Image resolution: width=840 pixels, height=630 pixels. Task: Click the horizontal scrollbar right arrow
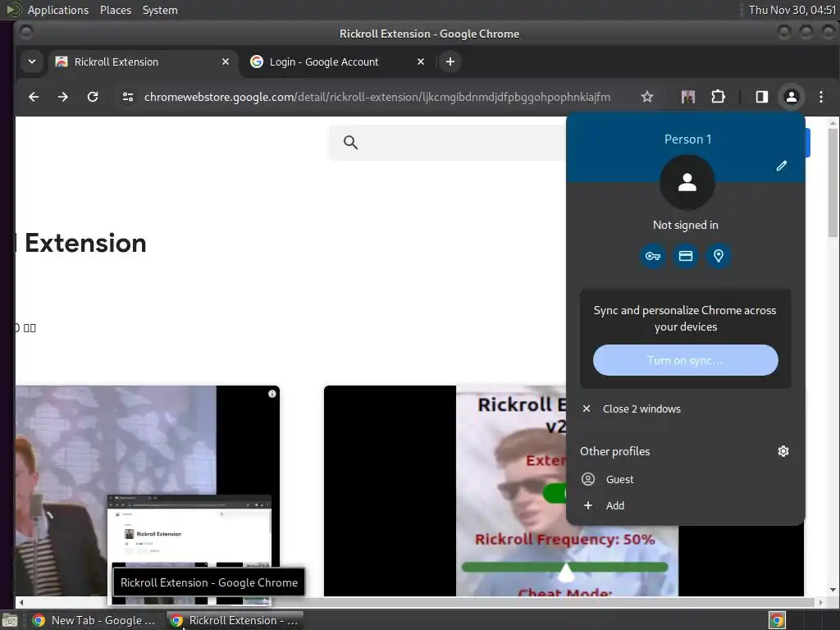tap(820, 602)
